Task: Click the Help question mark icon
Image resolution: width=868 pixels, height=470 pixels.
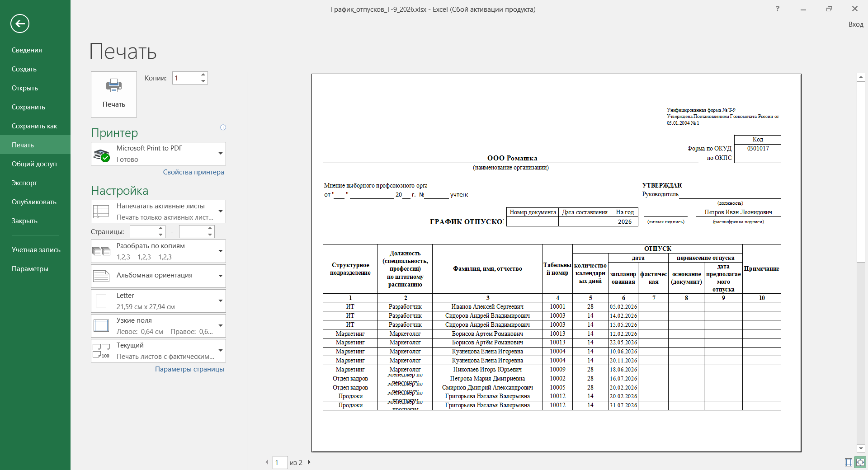Action: tap(777, 9)
